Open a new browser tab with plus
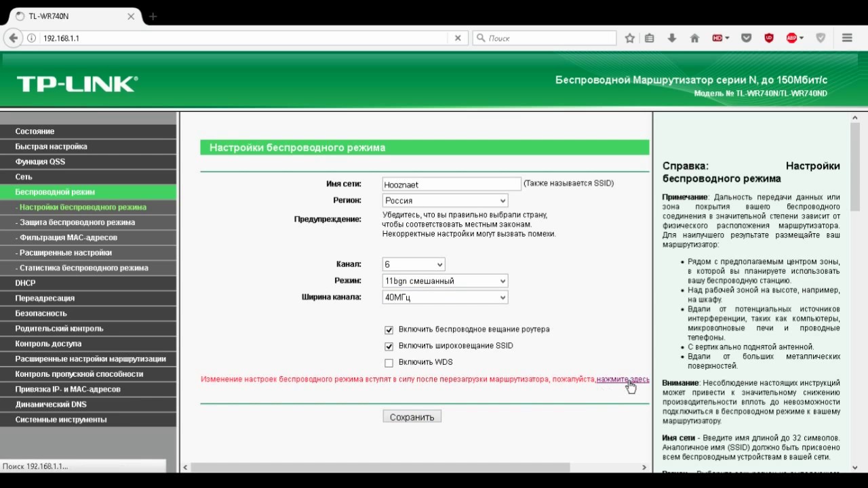 point(153,16)
